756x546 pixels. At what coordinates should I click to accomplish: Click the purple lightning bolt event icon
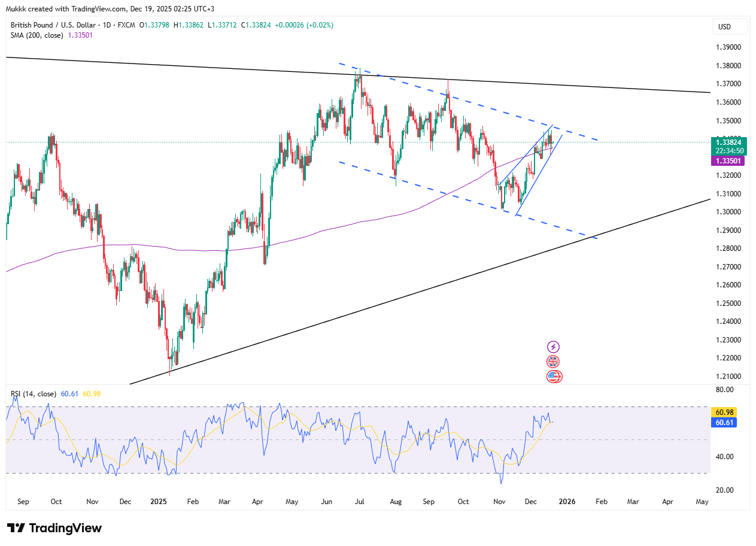point(554,347)
